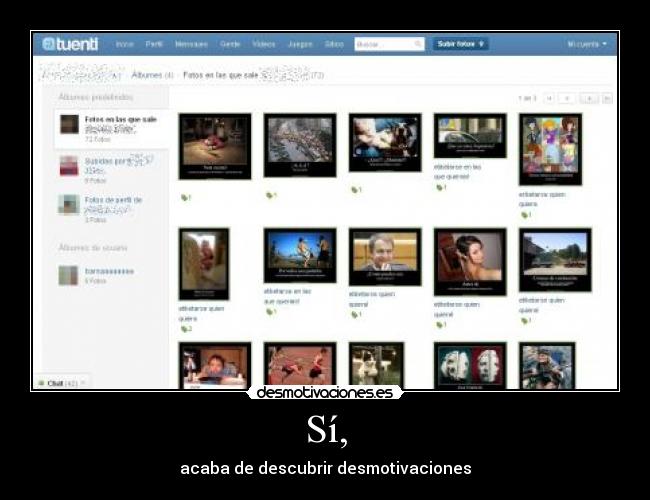Expand the Mi cuenta menu

(x=587, y=44)
